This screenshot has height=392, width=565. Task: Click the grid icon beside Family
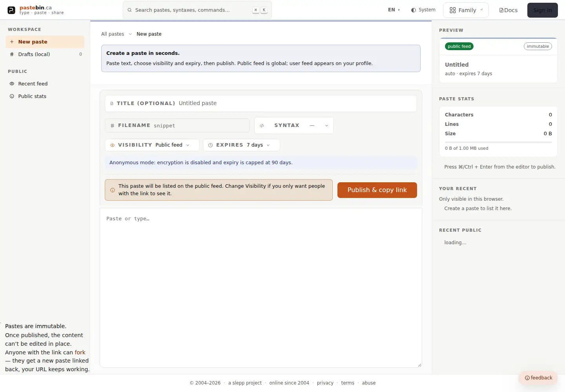point(453,10)
